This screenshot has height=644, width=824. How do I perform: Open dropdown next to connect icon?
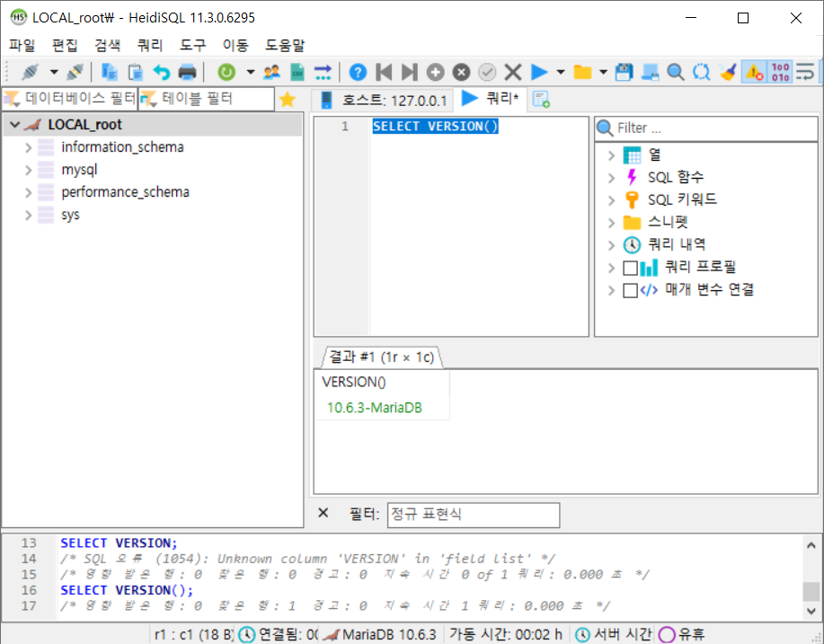tap(54, 72)
